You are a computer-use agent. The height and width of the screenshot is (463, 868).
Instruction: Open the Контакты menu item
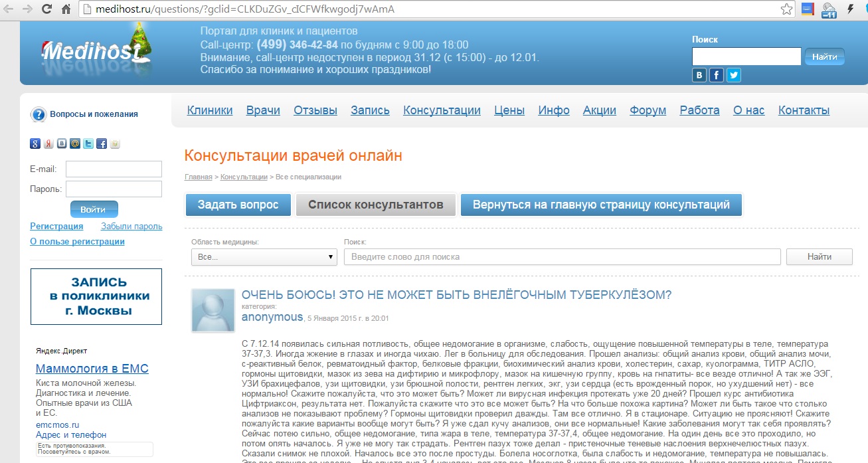point(804,110)
